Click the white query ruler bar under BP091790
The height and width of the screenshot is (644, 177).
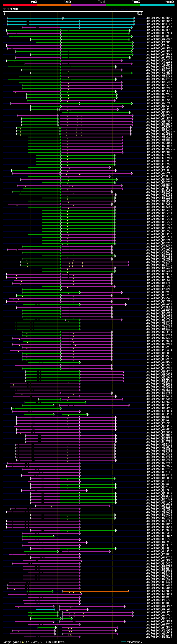[x=73, y=11]
